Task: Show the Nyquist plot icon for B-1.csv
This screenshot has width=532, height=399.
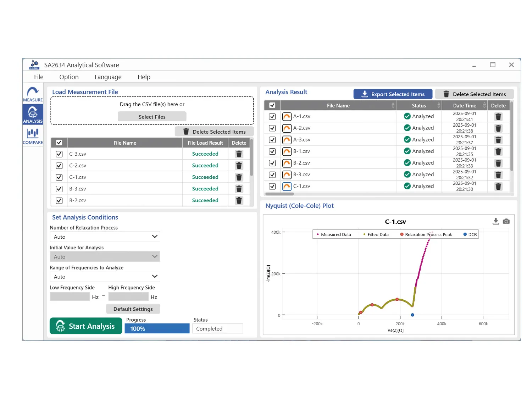Action: click(287, 151)
